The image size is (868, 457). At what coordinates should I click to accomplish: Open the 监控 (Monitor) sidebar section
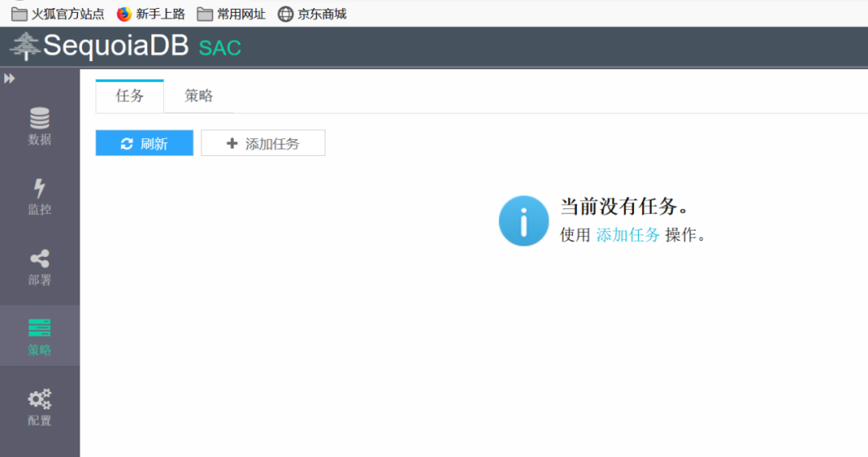(39, 197)
